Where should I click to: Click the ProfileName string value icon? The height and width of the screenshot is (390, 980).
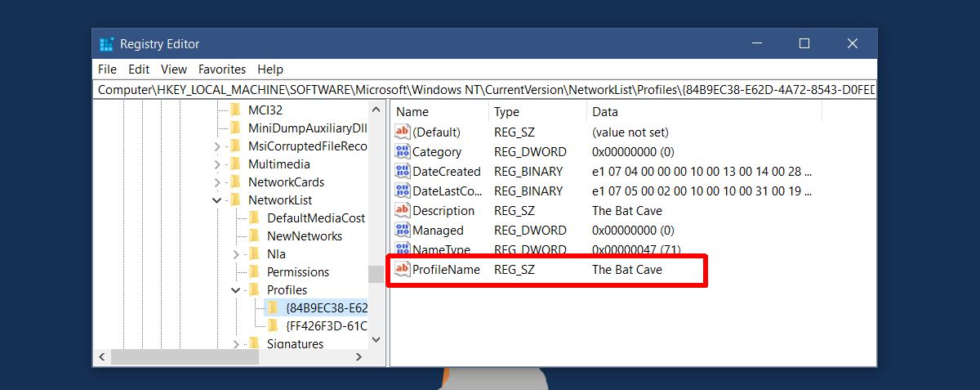coord(402,269)
